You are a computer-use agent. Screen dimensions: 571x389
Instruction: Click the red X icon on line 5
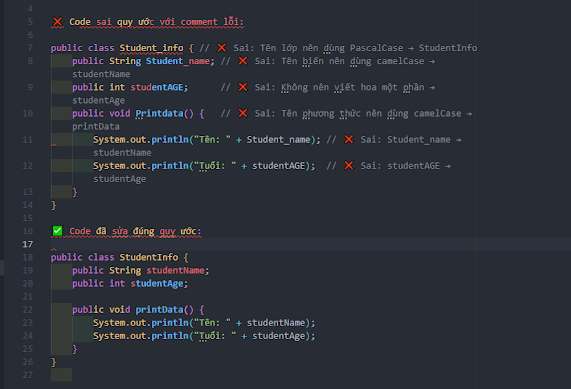coord(57,22)
